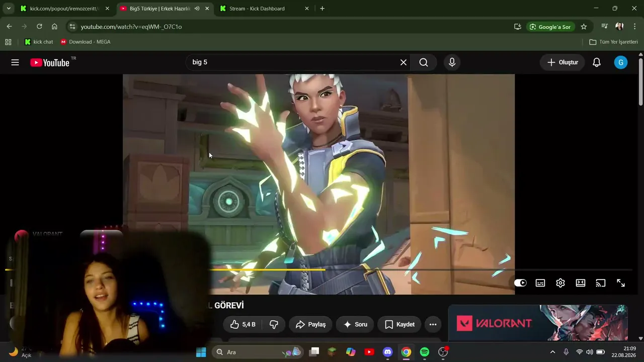Open the Oluştur create button
Screen dimensions: 644x362
click(x=562, y=62)
